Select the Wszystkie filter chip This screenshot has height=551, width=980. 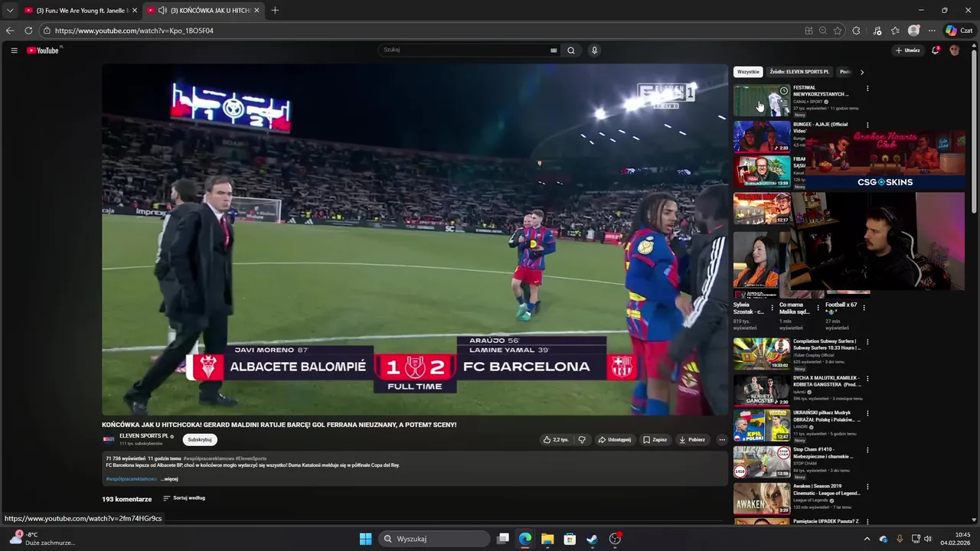[748, 72]
